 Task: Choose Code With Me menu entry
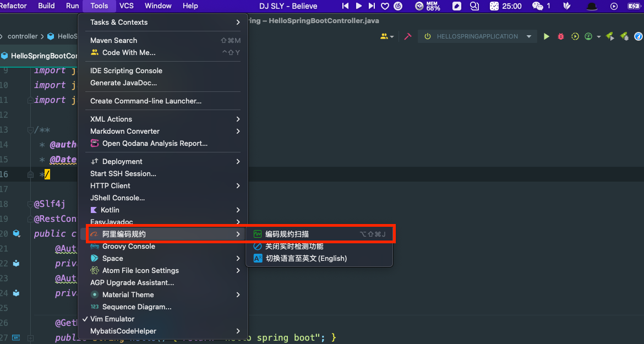coord(163,52)
